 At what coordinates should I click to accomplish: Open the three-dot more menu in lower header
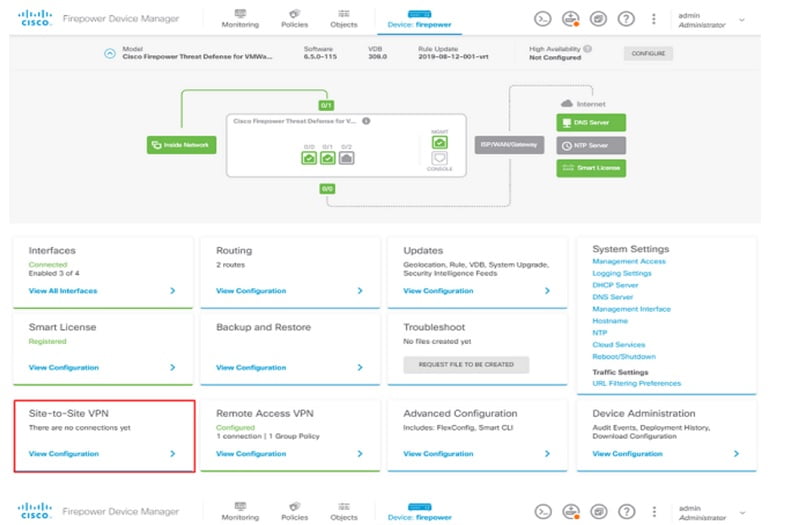coord(654,511)
